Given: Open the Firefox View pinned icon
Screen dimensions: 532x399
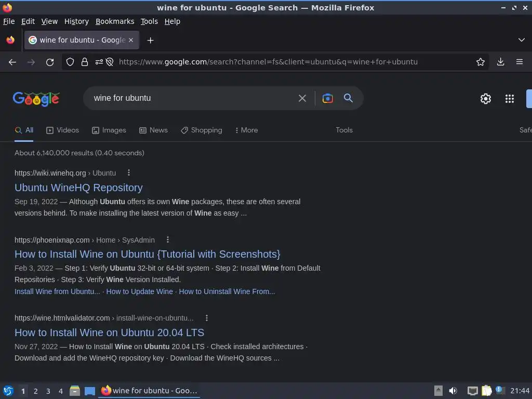Looking at the screenshot, I should tap(10, 40).
